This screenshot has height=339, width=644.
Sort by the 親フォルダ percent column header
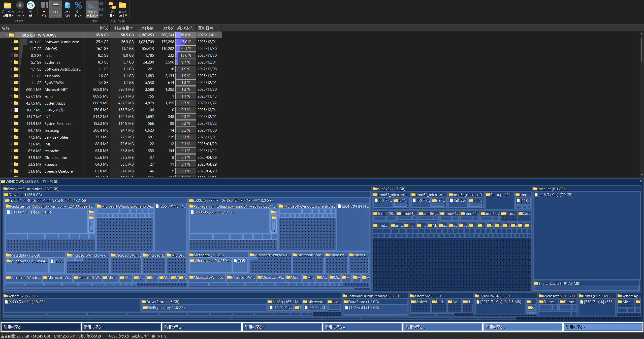pos(186,28)
